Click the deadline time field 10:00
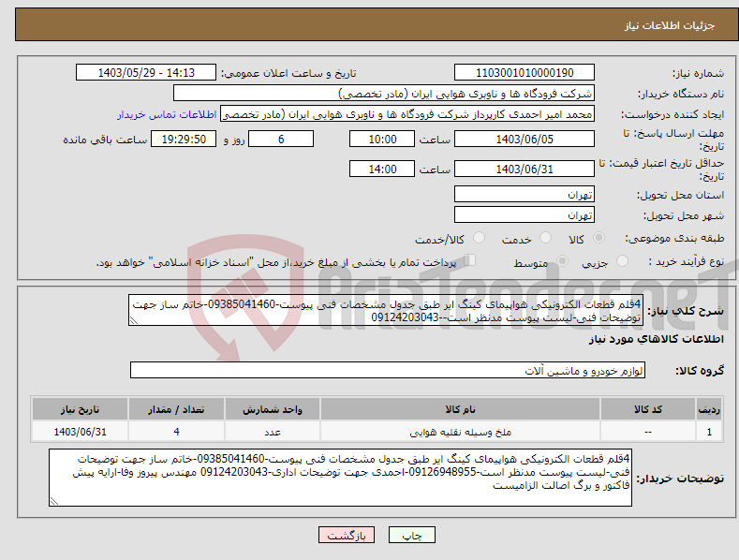 382,139
